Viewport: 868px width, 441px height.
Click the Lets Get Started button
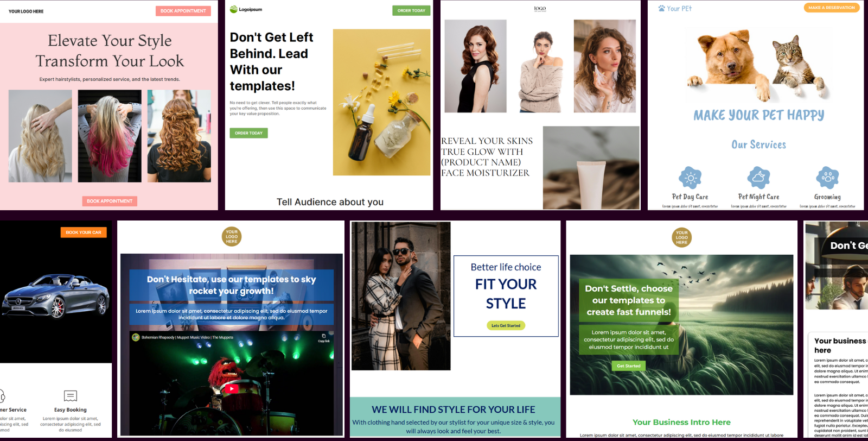506,325
